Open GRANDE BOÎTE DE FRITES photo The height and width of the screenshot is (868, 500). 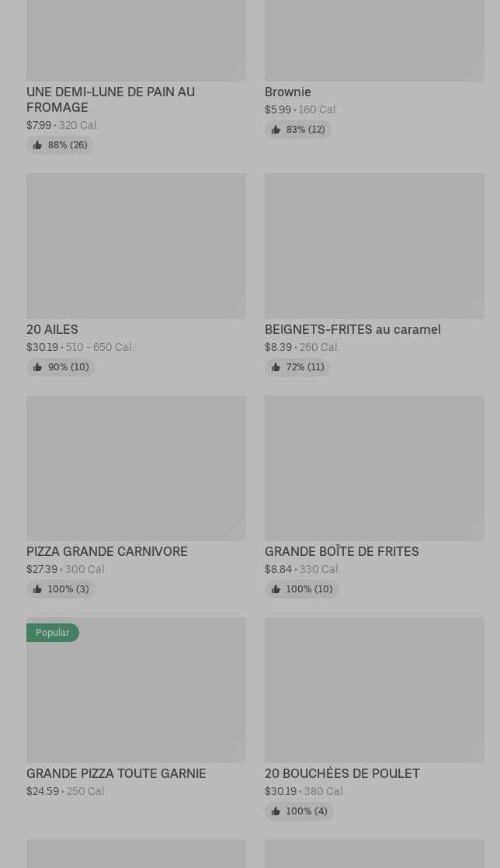(x=374, y=467)
